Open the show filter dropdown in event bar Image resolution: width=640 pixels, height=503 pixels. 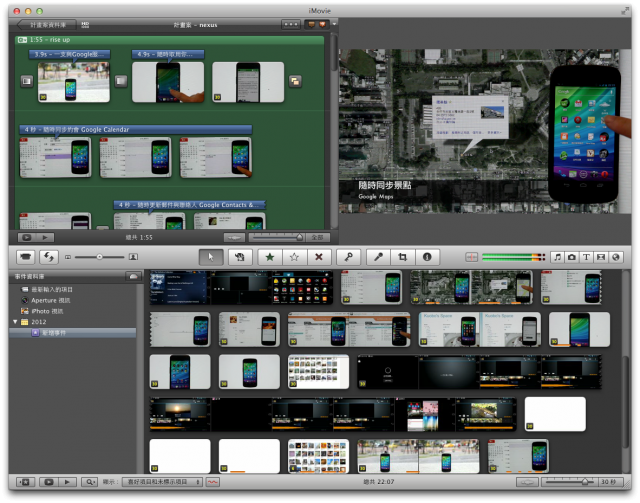pos(162,482)
